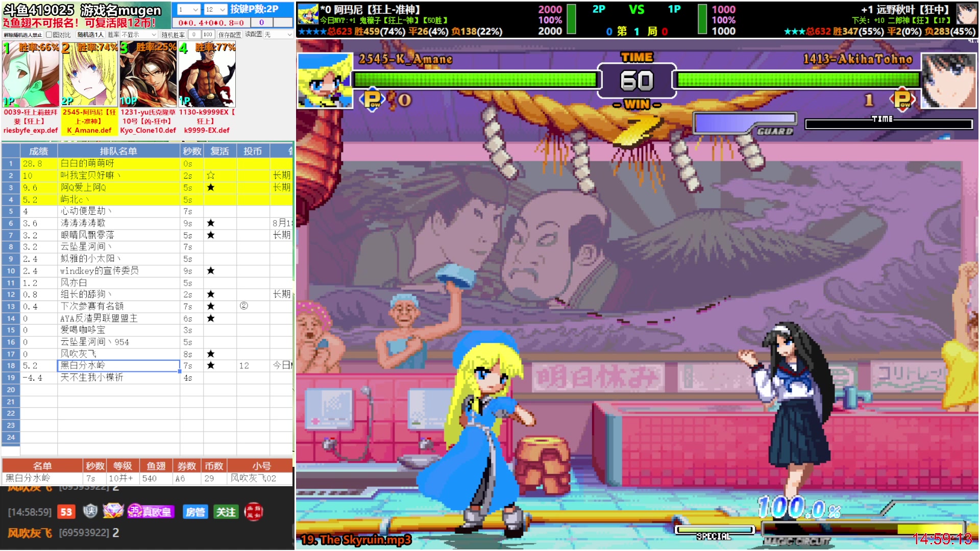Screen dimensions: 980x551
Task: Click the purple 真欧皇 fan badge
Action: pyautogui.click(x=151, y=511)
